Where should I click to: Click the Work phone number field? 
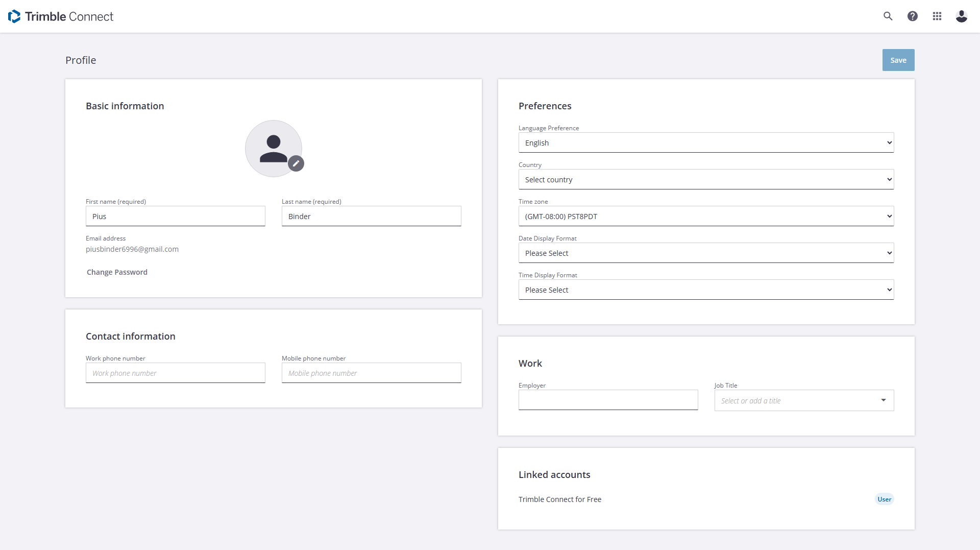(x=175, y=373)
